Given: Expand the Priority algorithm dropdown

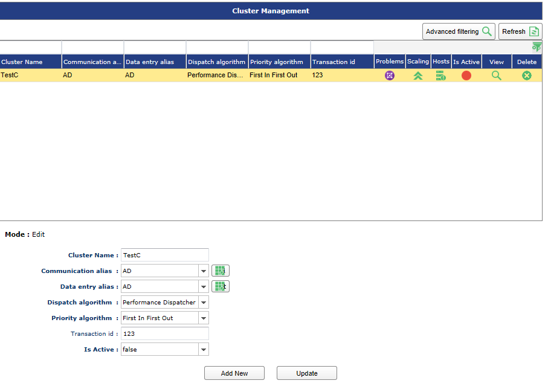Looking at the screenshot, I should pyautogui.click(x=204, y=318).
